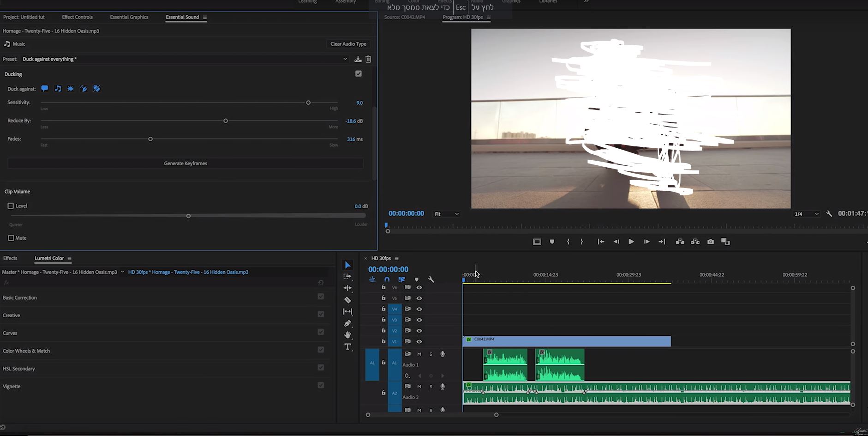Screen dimensions: 868x436
Task: Switch to the Effects panel tab
Action: [x=10, y=258]
